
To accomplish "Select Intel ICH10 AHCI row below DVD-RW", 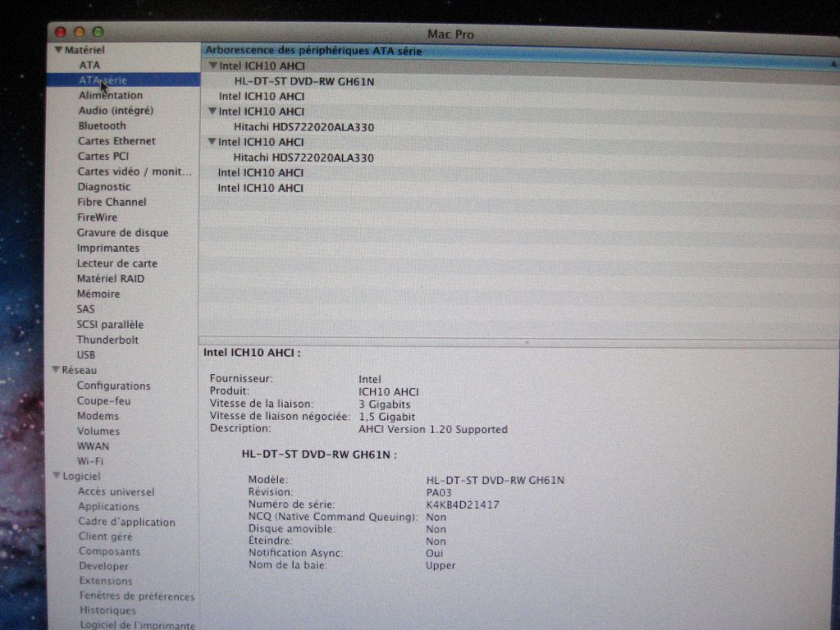I will click(x=262, y=97).
